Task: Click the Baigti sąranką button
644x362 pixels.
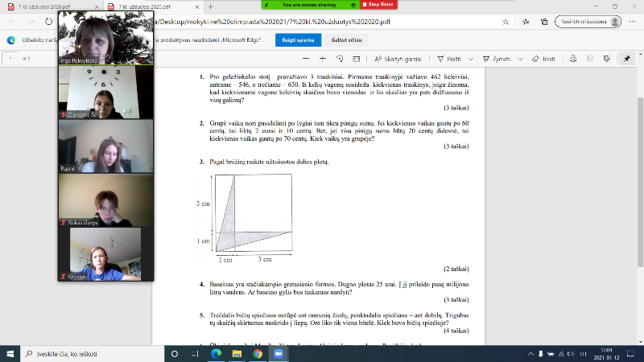Action: (295, 39)
